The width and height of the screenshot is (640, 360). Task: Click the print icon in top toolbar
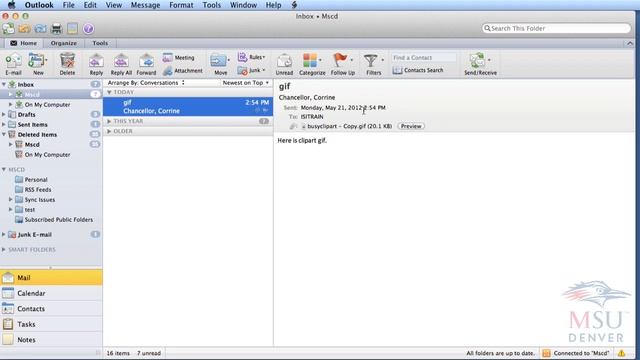[56, 29]
